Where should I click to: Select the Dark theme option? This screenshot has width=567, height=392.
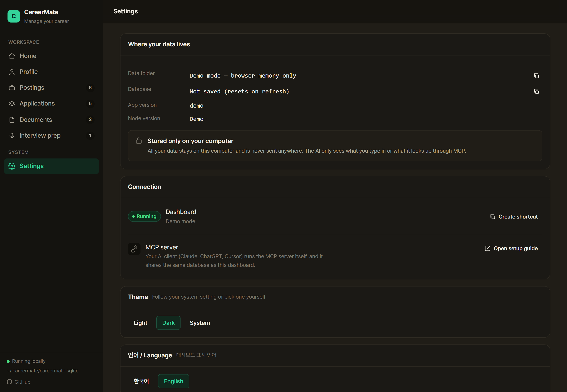click(168, 323)
